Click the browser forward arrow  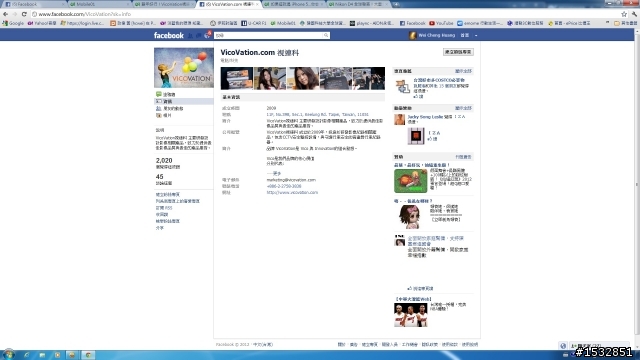[15, 14]
